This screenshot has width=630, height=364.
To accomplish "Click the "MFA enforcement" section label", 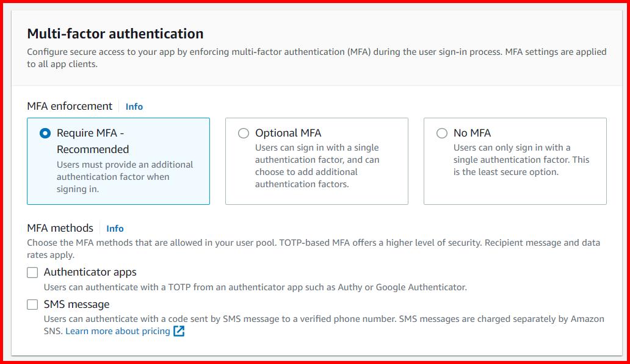I will (x=70, y=106).
